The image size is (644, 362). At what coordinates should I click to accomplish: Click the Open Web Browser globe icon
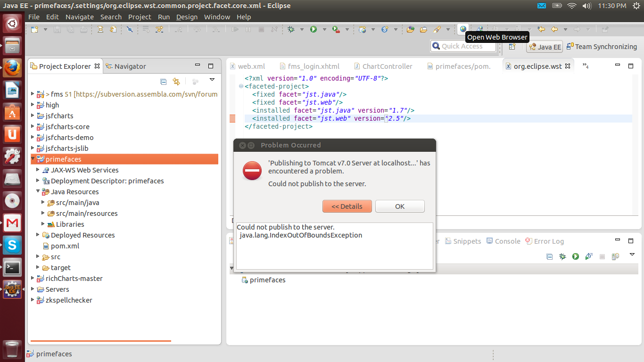pos(463,29)
